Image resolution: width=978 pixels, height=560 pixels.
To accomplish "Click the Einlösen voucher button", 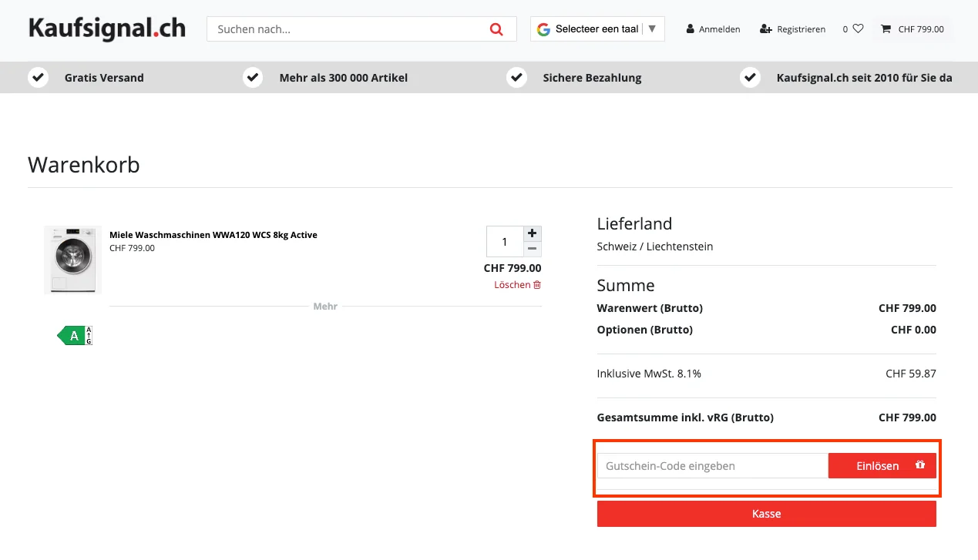I will 877,465.
